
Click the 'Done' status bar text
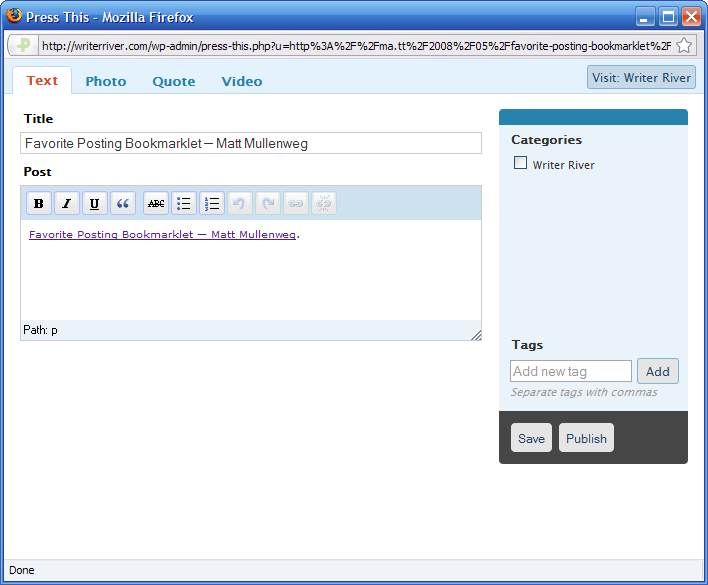click(22, 570)
